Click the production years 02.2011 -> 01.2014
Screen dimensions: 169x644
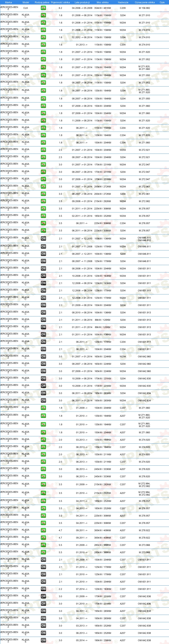(82, 216)
